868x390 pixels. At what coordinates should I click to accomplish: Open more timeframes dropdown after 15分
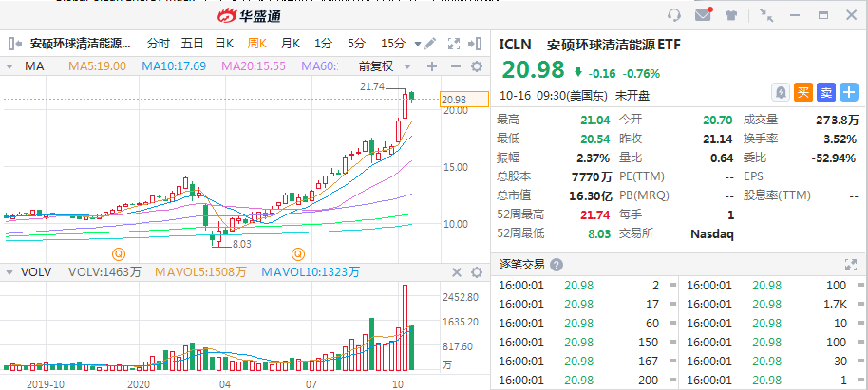(418, 44)
